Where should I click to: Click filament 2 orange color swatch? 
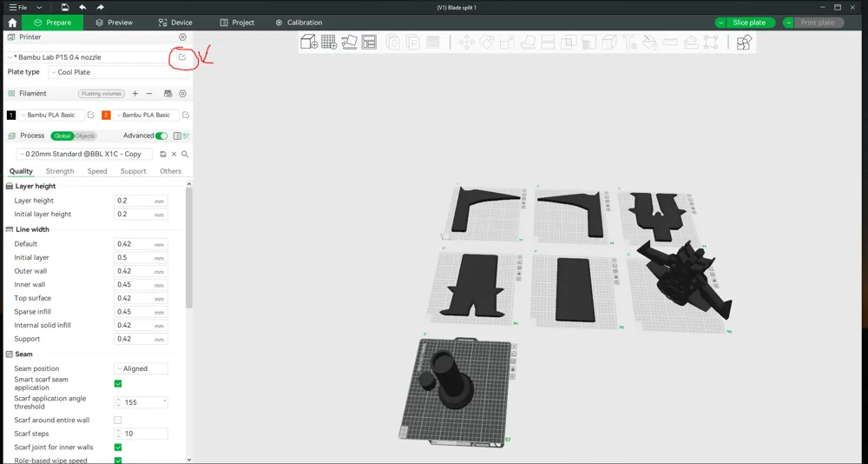(106, 115)
